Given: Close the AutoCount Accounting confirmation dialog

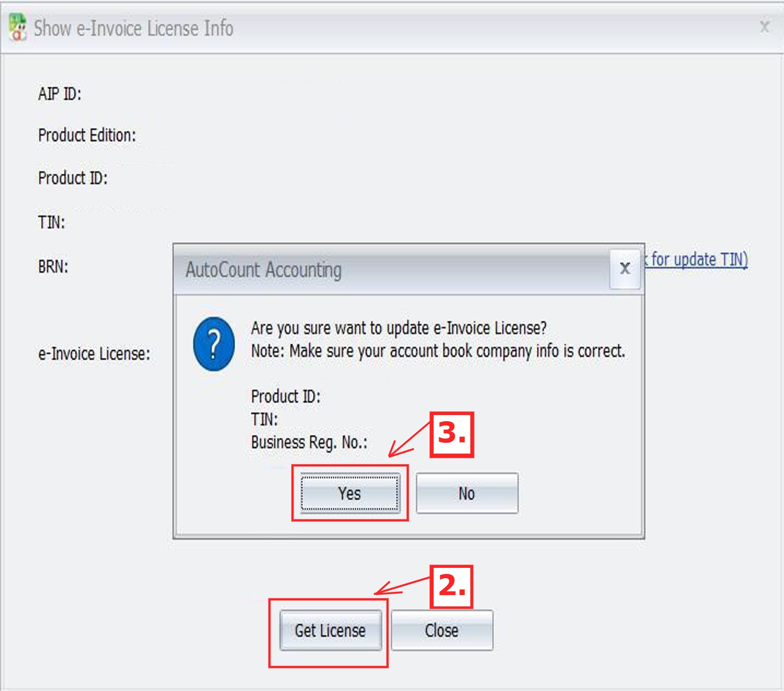Looking at the screenshot, I should pyautogui.click(x=625, y=269).
